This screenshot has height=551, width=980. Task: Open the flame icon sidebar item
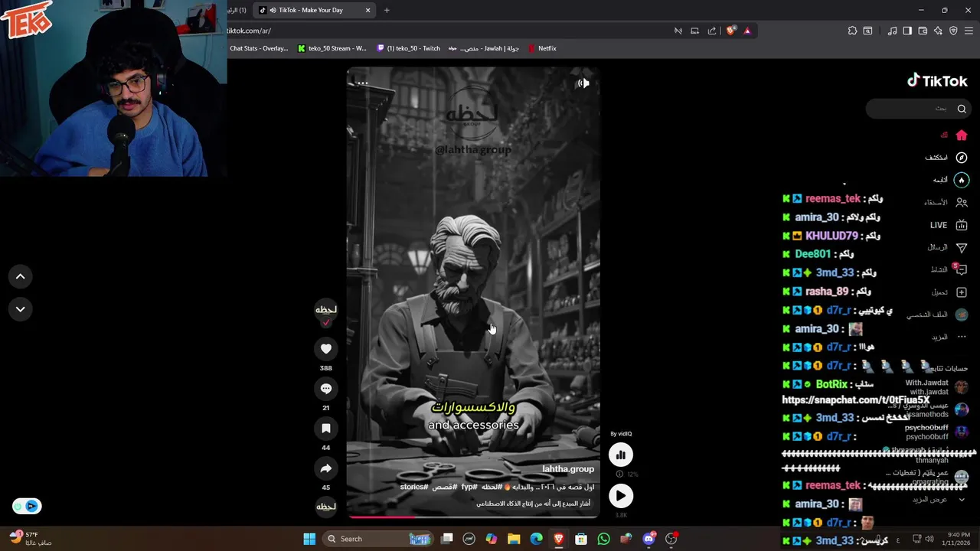tap(962, 180)
